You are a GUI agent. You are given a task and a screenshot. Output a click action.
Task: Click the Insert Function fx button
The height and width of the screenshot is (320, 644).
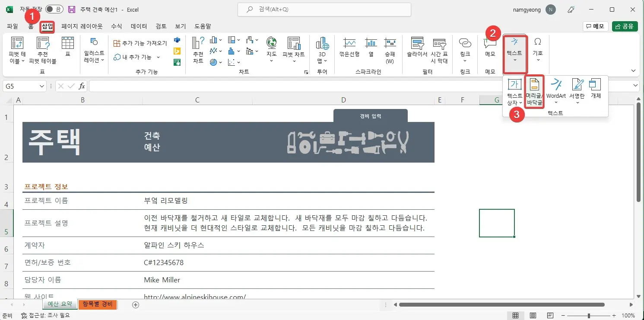click(x=82, y=86)
